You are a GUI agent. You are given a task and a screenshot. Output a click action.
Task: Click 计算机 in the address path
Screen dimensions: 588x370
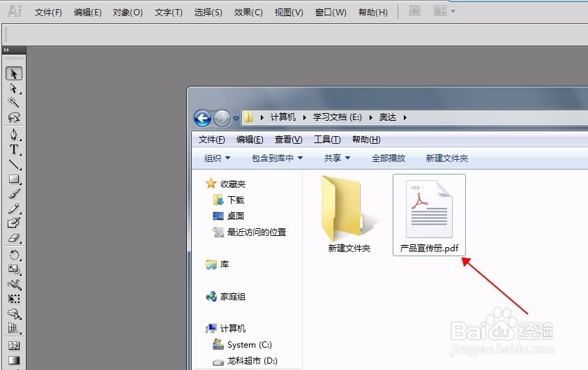point(283,117)
